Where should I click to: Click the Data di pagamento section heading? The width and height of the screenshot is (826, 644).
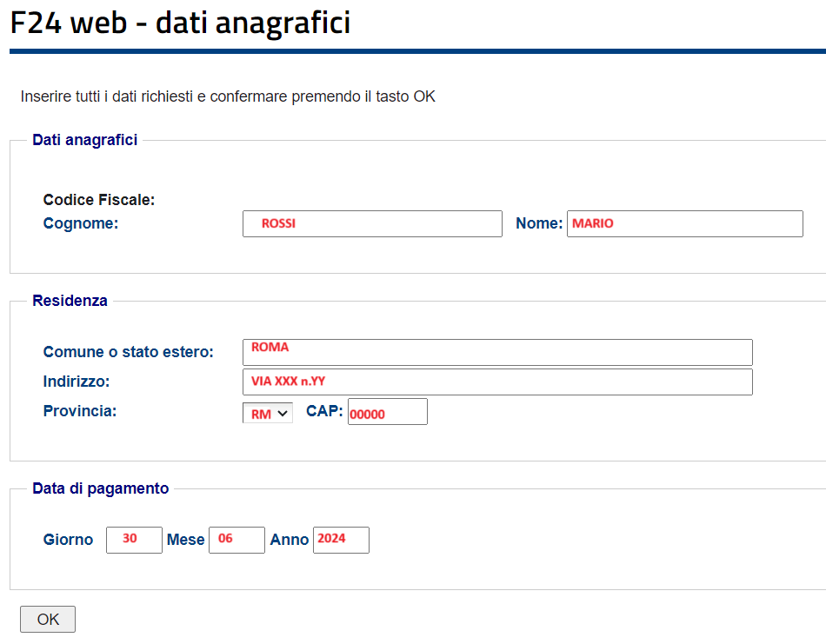coord(100,488)
